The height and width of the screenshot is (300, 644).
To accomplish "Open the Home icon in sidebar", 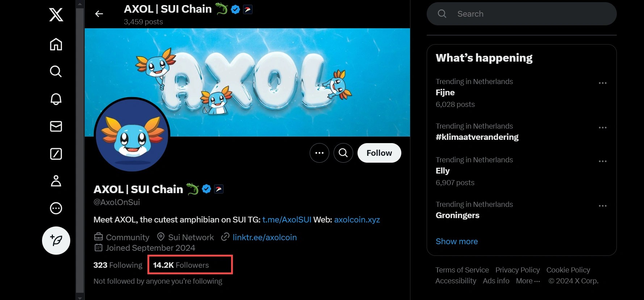I will click(x=56, y=44).
